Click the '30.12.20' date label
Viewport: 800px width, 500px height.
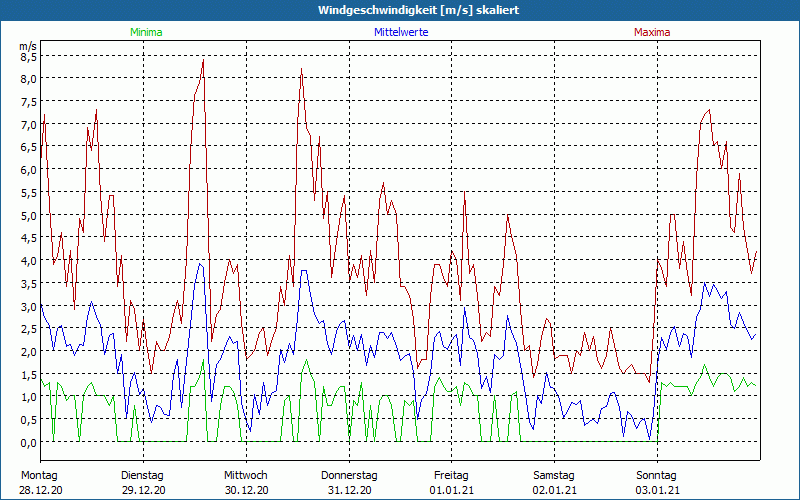pyautogui.click(x=246, y=490)
